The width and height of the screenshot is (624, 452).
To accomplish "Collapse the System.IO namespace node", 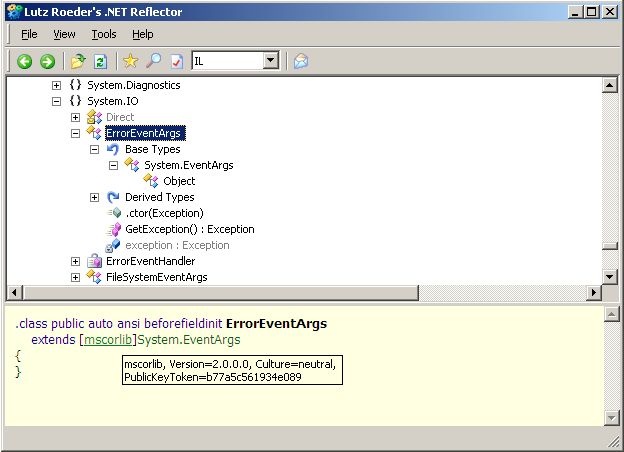I will coord(57,101).
